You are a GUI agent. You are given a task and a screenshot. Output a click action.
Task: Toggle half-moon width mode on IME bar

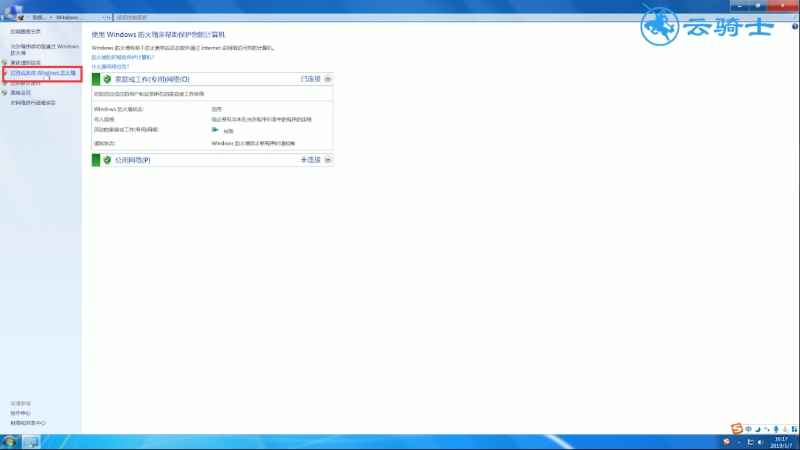click(x=758, y=430)
